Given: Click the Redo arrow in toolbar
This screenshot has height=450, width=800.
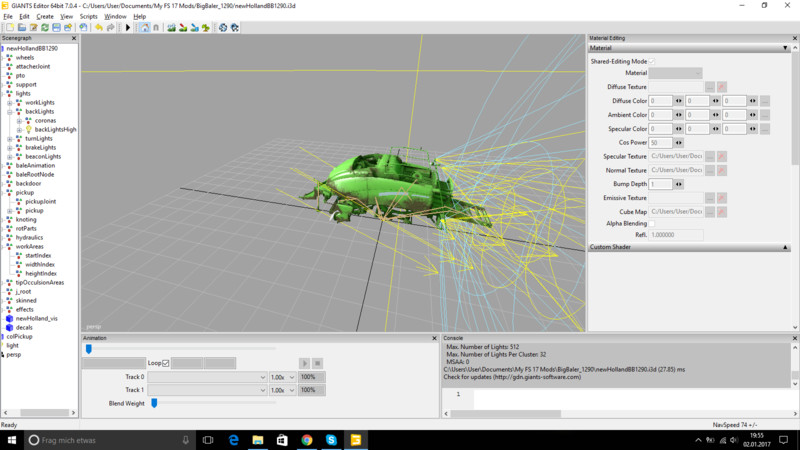Looking at the screenshot, I should coord(110,28).
